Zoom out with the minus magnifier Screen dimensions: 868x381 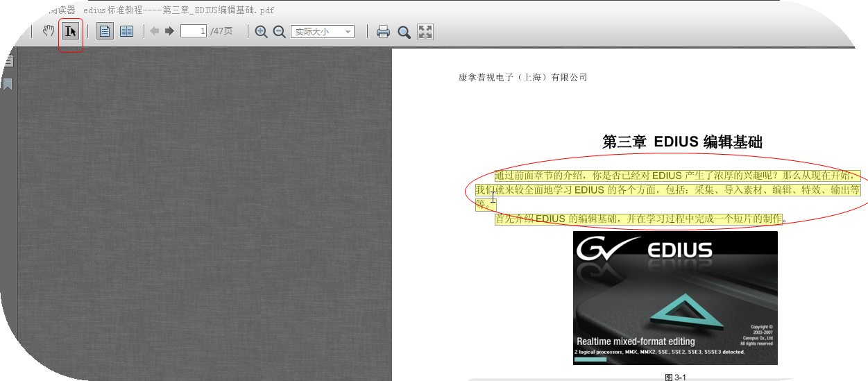pyautogui.click(x=279, y=31)
